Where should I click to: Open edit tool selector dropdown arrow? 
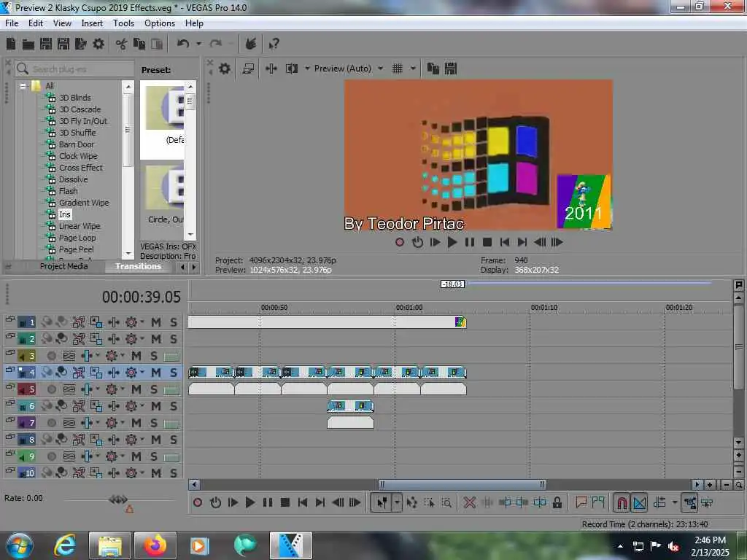pyautogui.click(x=397, y=502)
